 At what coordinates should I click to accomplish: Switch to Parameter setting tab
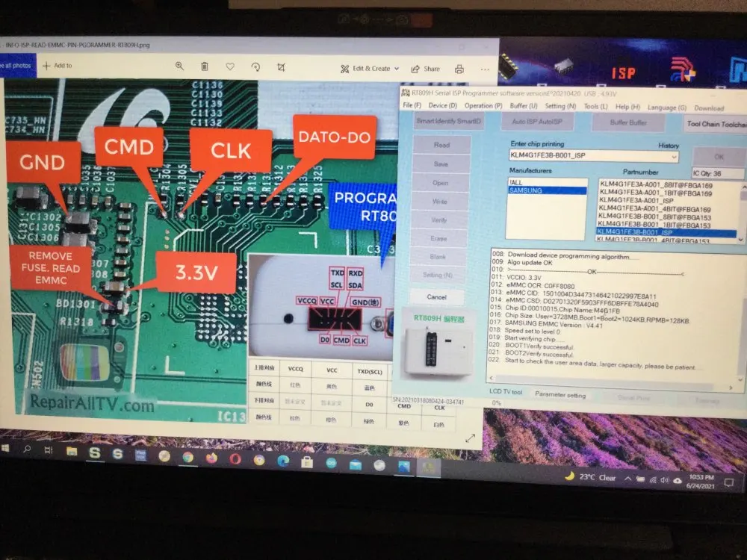560,394
